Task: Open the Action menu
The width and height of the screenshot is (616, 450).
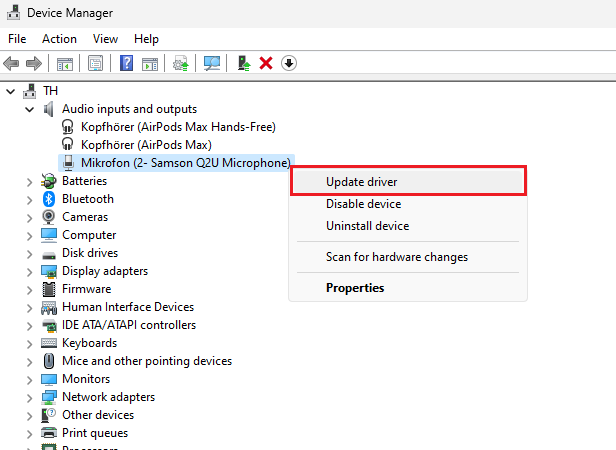Action: (x=59, y=39)
